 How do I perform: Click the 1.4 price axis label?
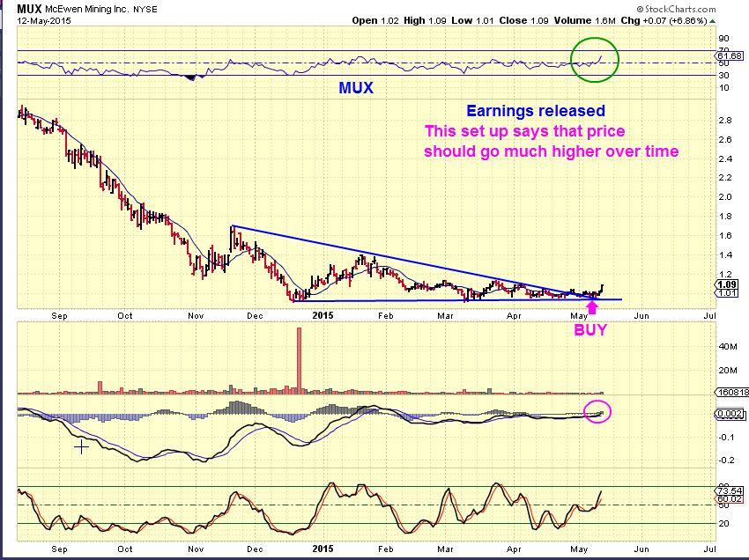pos(725,255)
